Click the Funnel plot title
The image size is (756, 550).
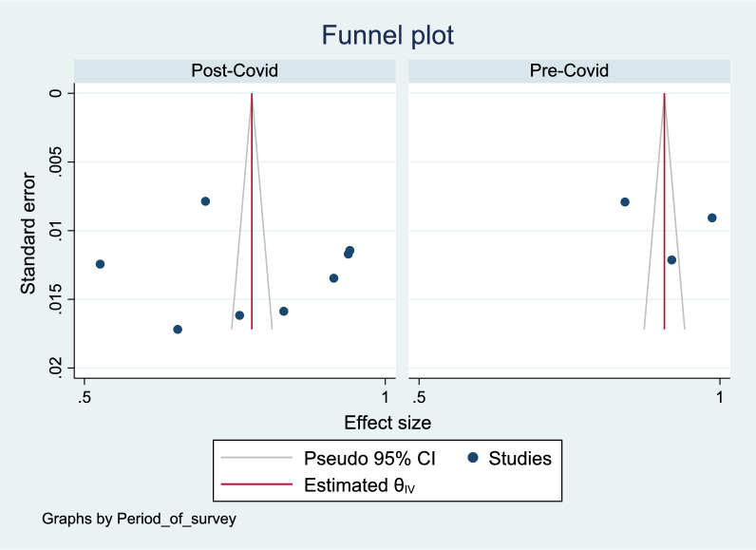tap(387, 35)
